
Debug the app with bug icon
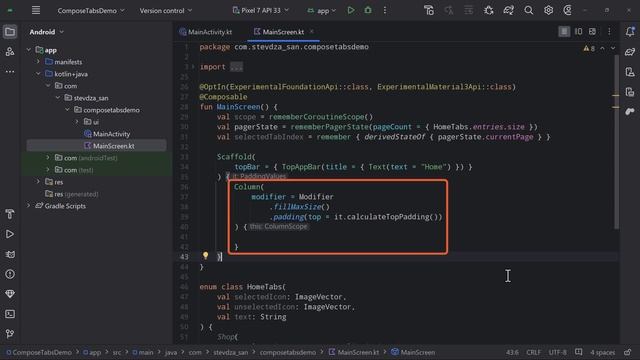click(368, 10)
